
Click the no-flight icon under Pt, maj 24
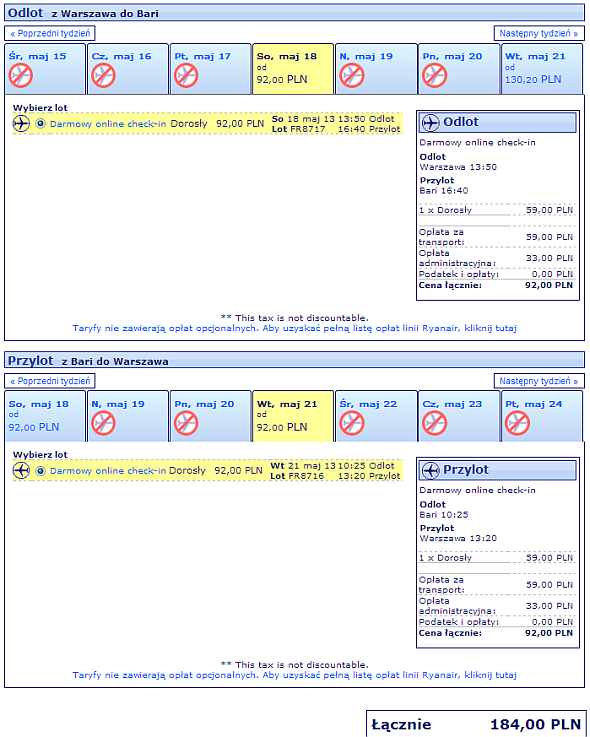coord(517,423)
